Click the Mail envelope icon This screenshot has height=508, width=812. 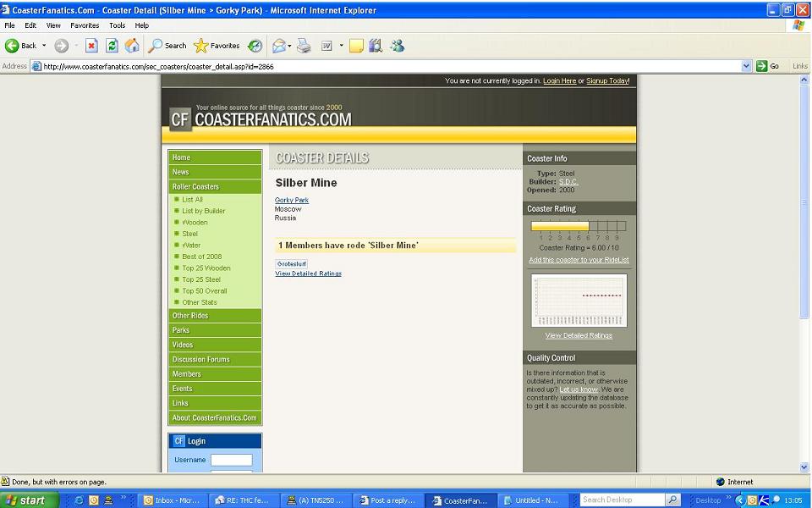(x=279, y=46)
